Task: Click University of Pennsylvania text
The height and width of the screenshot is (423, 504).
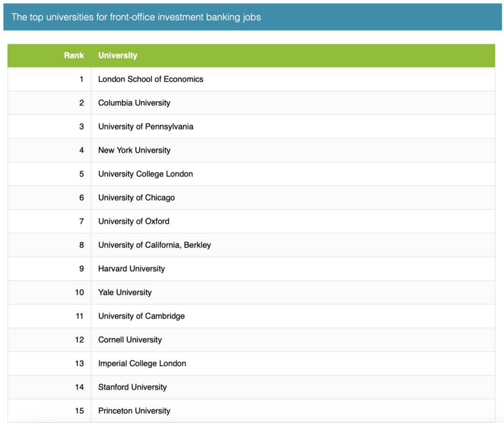Action: (146, 126)
